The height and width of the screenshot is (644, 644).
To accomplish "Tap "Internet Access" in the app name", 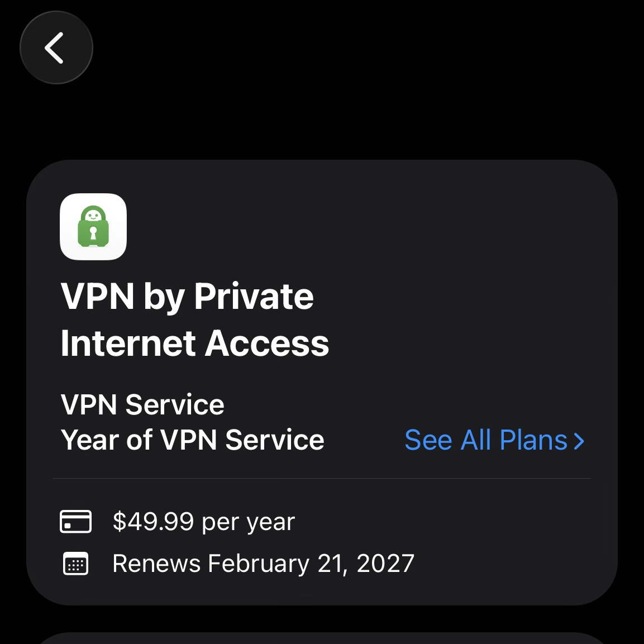I will tap(194, 343).
